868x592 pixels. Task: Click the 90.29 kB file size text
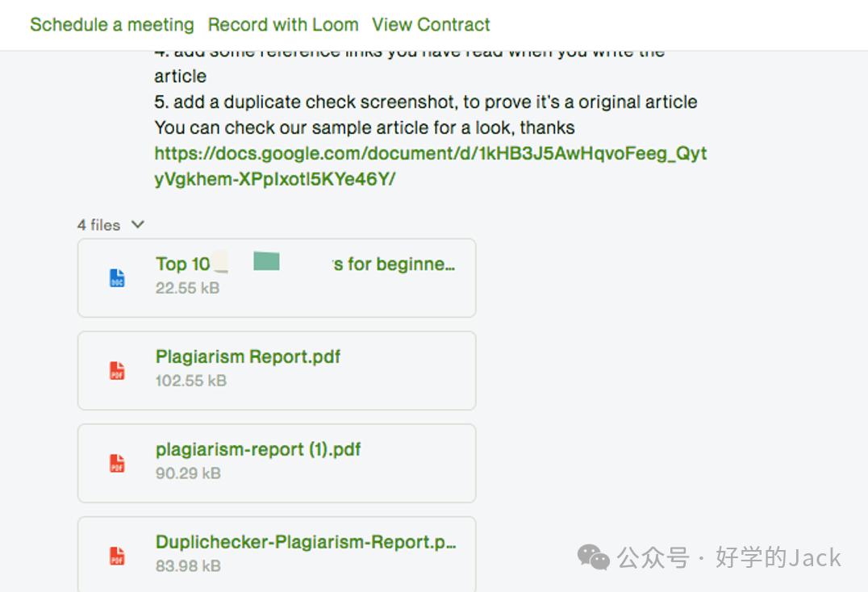click(188, 473)
